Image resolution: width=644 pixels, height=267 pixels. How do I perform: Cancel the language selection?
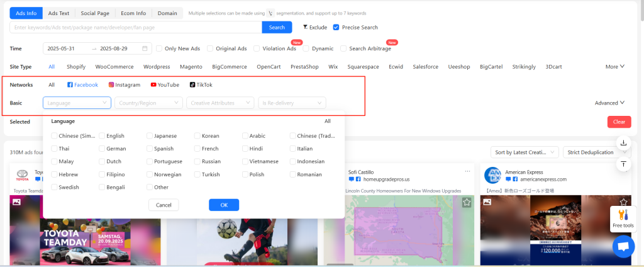[x=164, y=205]
